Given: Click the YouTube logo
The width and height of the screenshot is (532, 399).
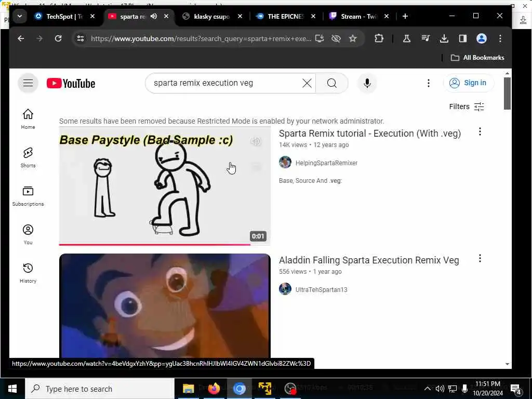Looking at the screenshot, I should pos(71,84).
